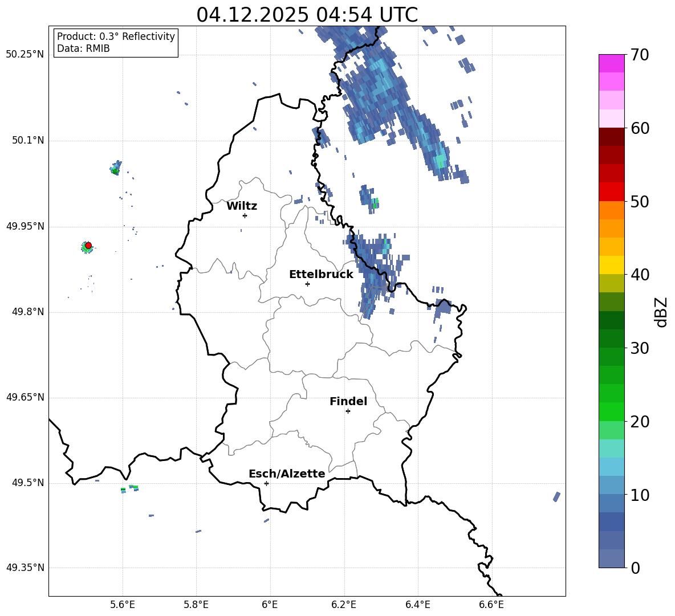Click the 49.65°N latitude label

click(25, 397)
